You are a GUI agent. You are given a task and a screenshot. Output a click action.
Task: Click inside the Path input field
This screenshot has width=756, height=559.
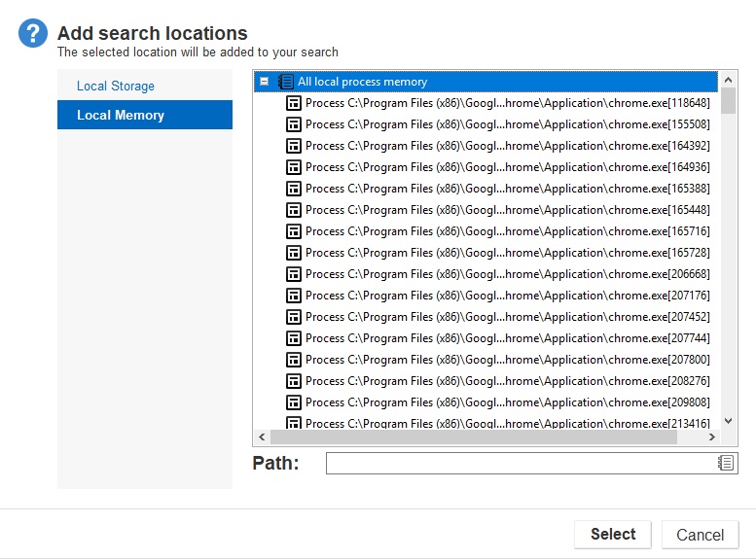click(x=521, y=463)
